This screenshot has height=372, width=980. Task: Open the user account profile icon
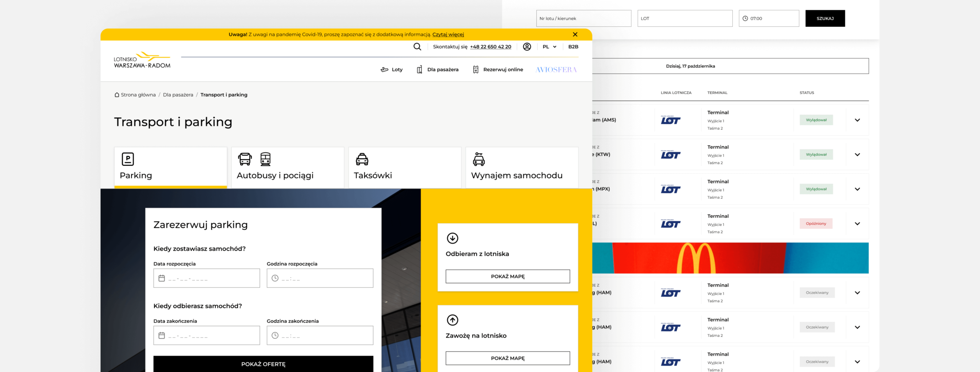coord(527,47)
